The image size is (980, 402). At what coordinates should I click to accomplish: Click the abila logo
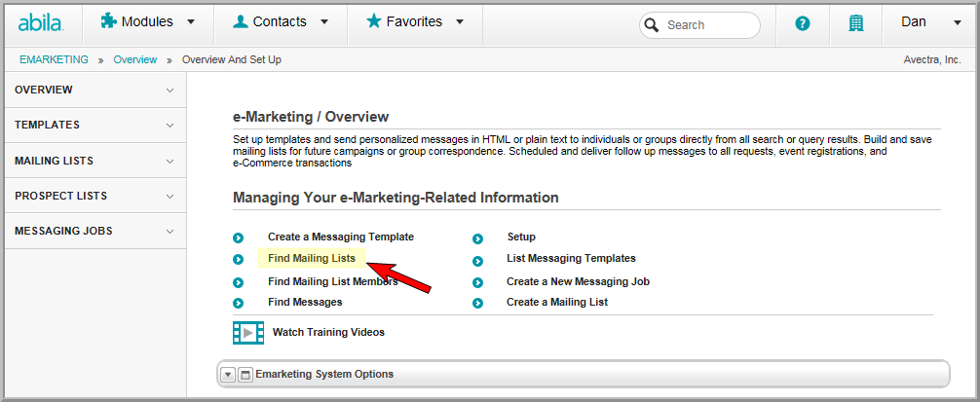tap(41, 23)
